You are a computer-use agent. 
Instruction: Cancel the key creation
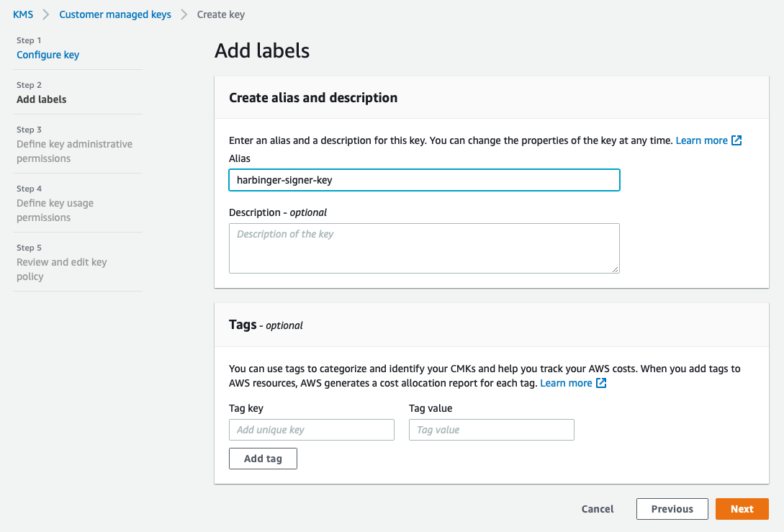point(598,509)
